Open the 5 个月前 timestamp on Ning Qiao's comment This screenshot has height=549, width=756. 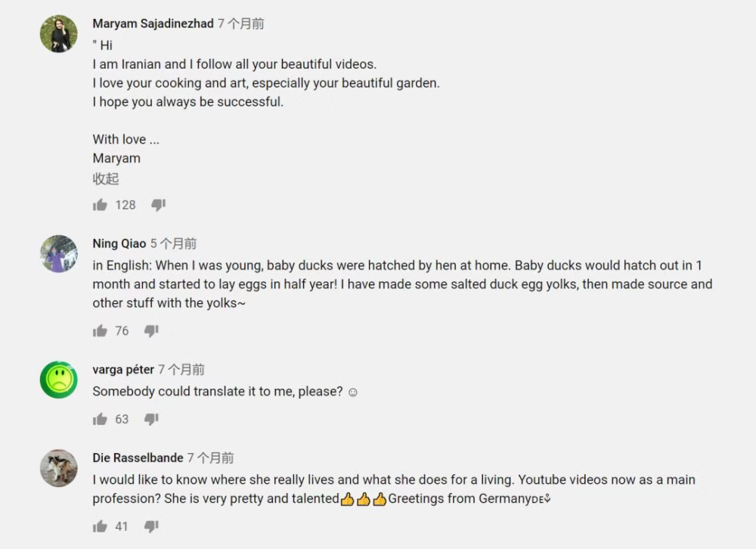[x=174, y=243]
